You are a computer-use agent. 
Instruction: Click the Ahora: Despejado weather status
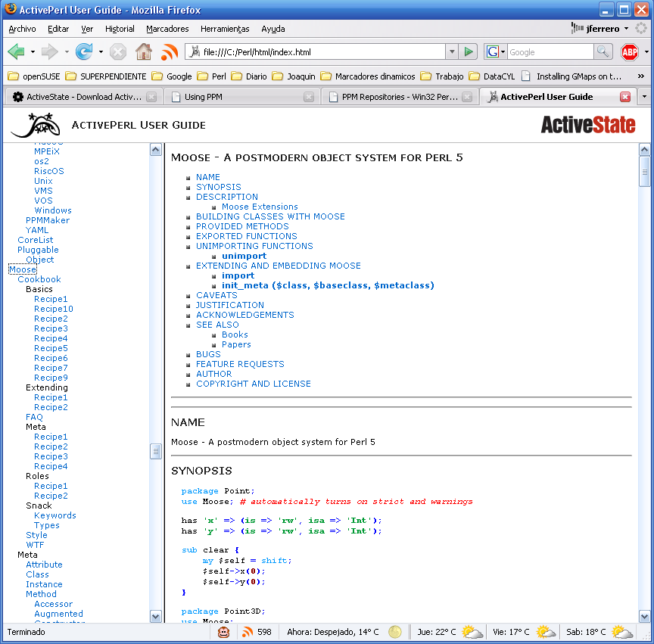(x=332, y=632)
